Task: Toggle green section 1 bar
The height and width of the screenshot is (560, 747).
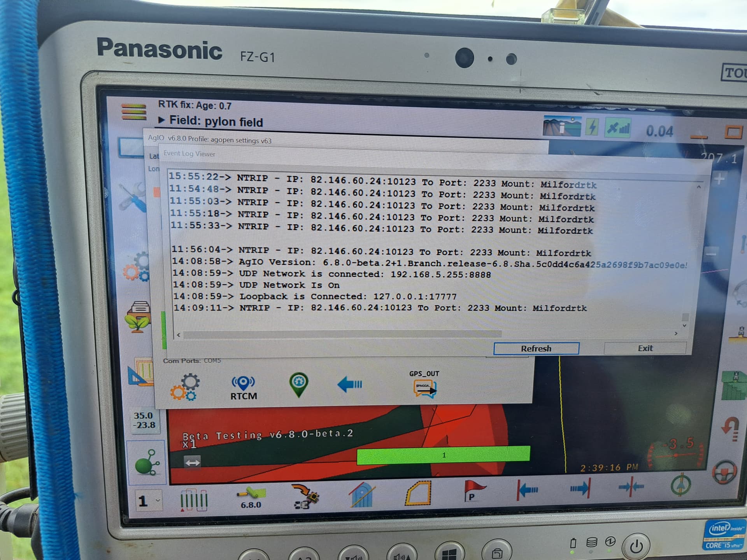Action: 443,455
